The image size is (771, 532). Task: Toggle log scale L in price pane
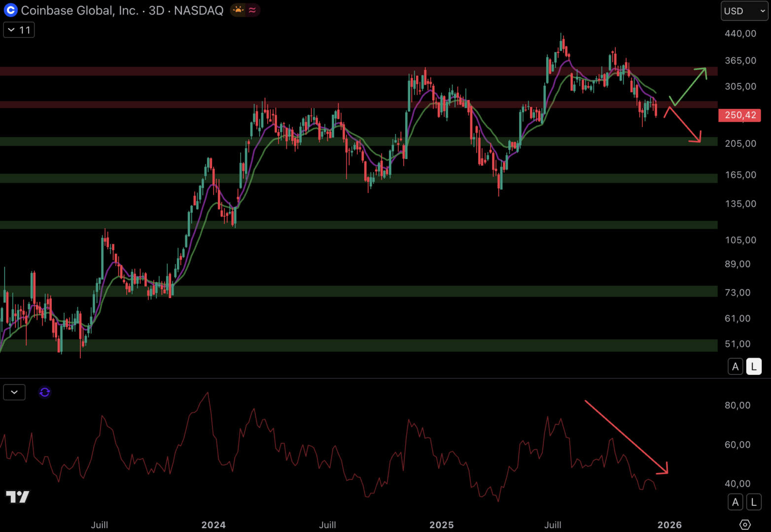[753, 366]
